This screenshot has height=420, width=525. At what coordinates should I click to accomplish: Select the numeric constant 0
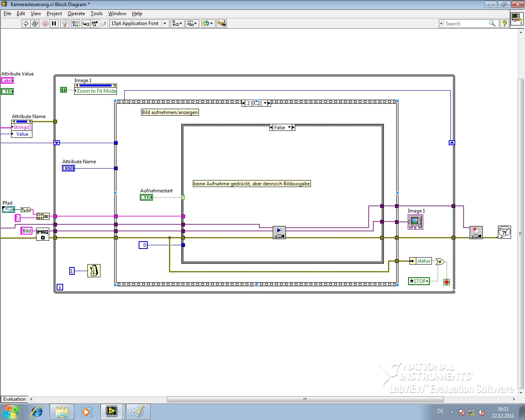pos(143,245)
